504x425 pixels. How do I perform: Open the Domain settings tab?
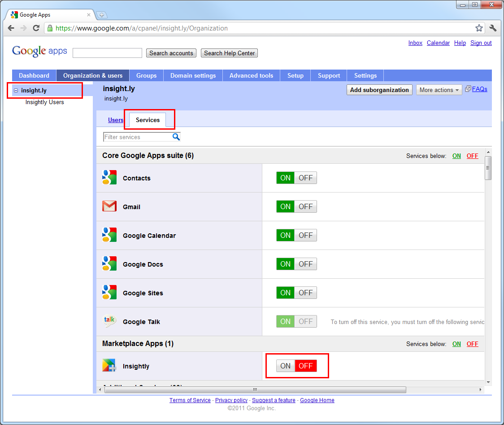[x=193, y=75]
